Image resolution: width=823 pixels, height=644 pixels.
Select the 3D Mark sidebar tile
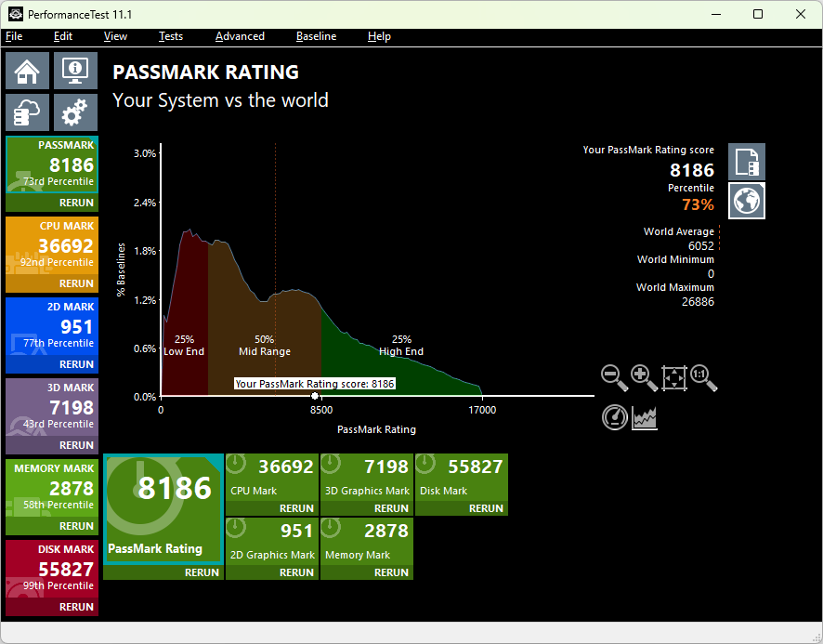(x=52, y=407)
